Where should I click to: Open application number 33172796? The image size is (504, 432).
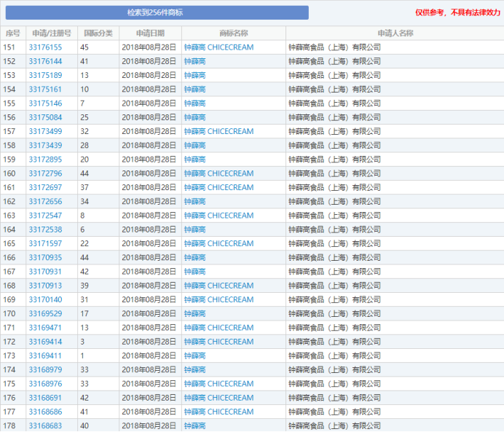(45, 173)
